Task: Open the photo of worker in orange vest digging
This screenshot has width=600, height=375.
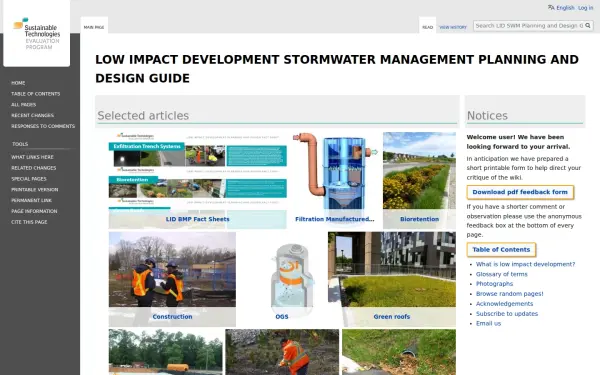Action: [282, 352]
